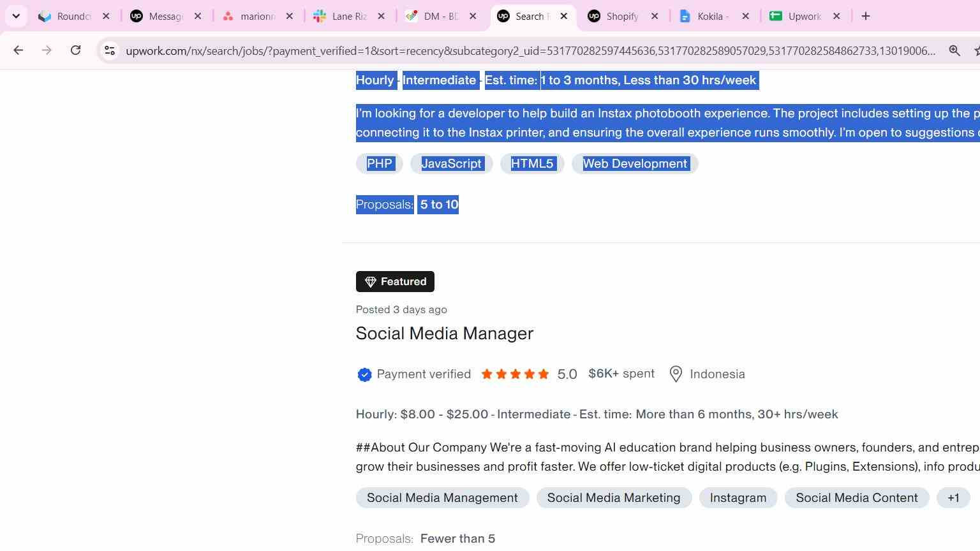Click the five-star client rating
980x551 pixels.
coord(515,374)
